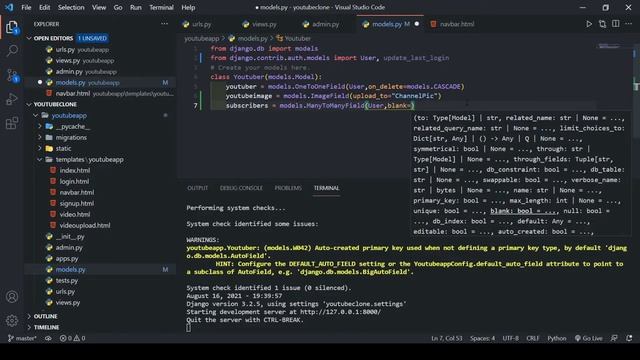This screenshot has width=640, height=360.
Task: Click Go Live in status bar
Action: 589,338
